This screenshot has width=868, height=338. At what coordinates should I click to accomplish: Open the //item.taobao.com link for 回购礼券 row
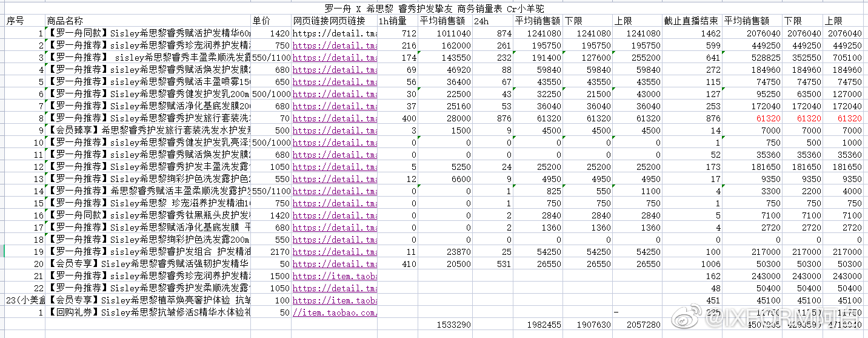[335, 313]
